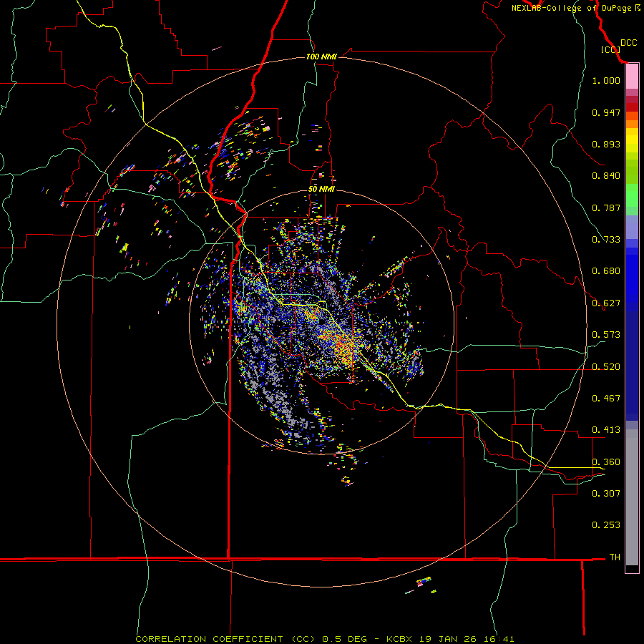Screen dimensions: 644x644
Task: Select the 0.893 scale value
Action: click(606, 144)
